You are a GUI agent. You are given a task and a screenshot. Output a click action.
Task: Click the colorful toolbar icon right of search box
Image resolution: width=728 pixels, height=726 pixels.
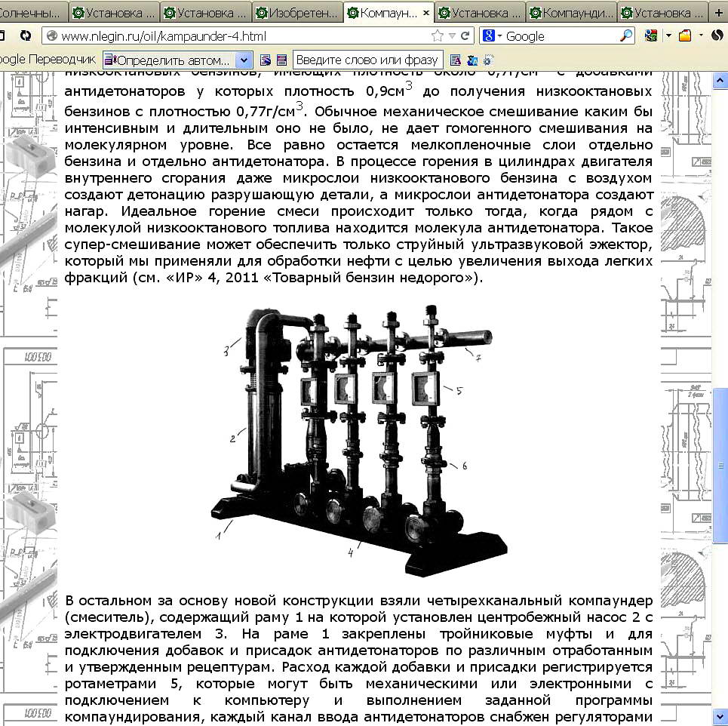click(651, 35)
